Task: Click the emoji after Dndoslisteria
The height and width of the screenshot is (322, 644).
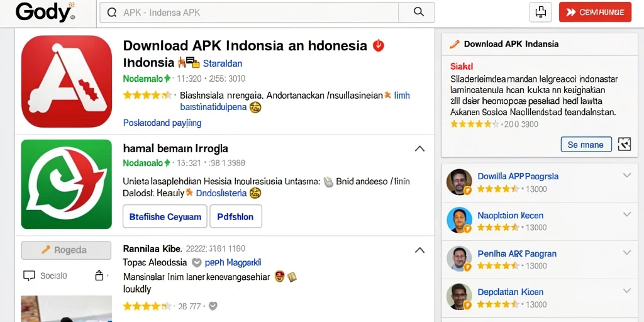Action: [x=255, y=193]
